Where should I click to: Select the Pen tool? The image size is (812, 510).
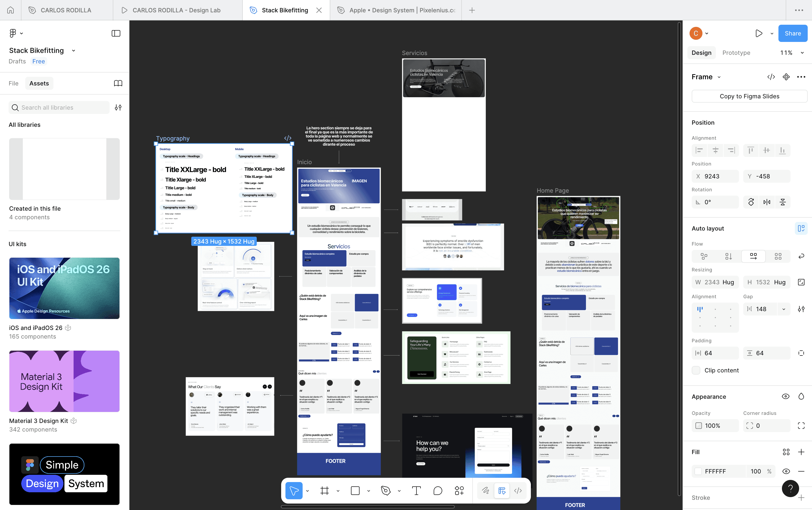pyautogui.click(x=385, y=491)
